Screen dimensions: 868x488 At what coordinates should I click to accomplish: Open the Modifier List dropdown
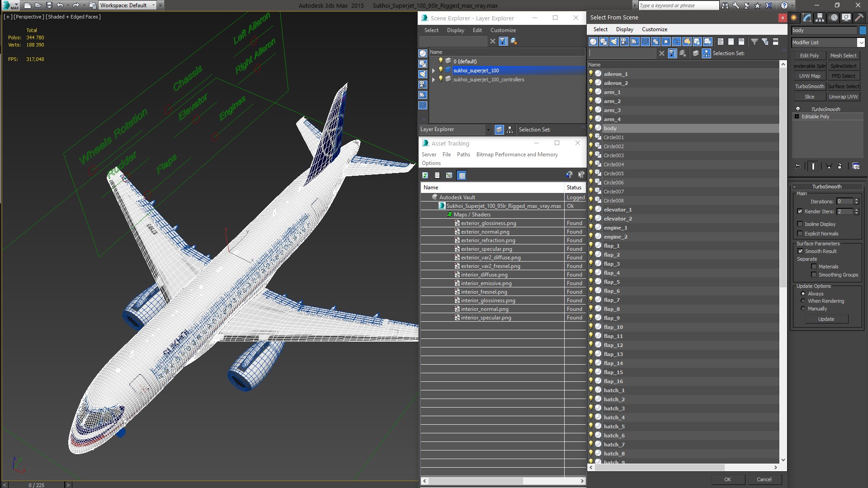[860, 42]
